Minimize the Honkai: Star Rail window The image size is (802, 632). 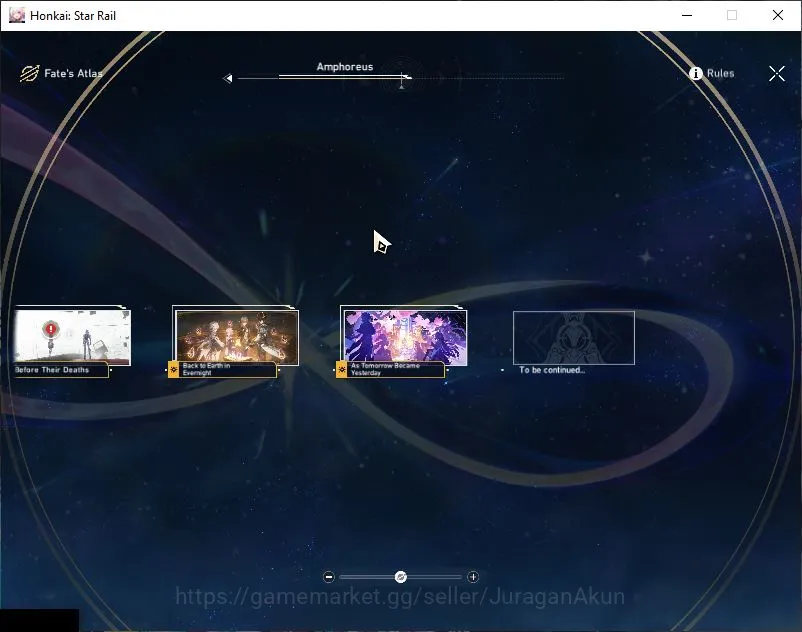(687, 15)
